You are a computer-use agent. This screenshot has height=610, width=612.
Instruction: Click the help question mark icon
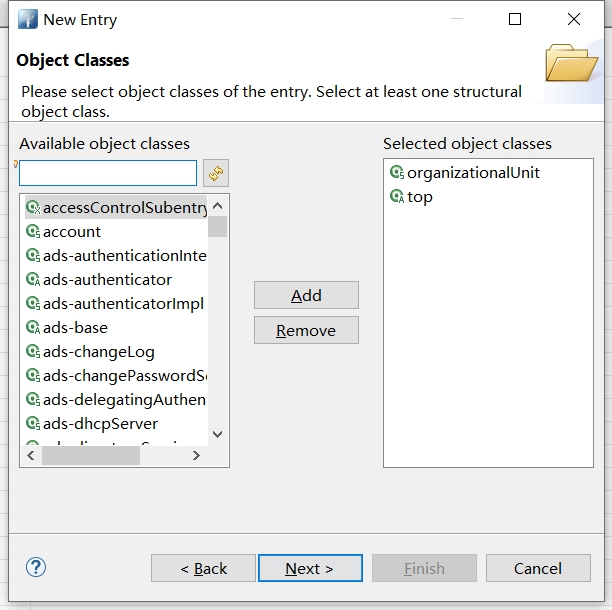click(x=36, y=567)
